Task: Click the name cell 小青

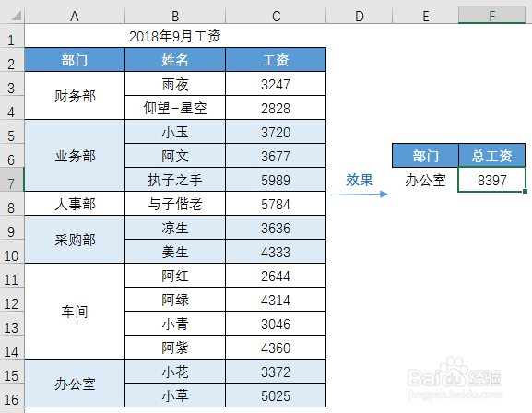Action: pyautogui.click(x=175, y=324)
